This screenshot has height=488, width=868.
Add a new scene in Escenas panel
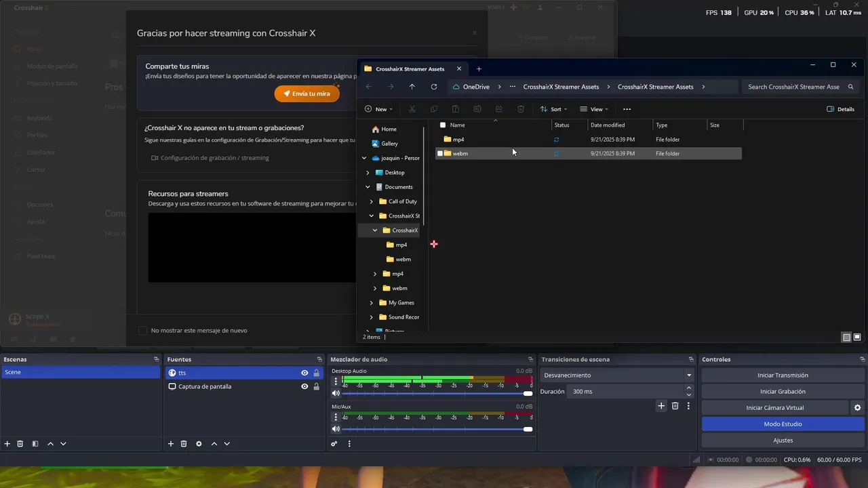coord(7,444)
